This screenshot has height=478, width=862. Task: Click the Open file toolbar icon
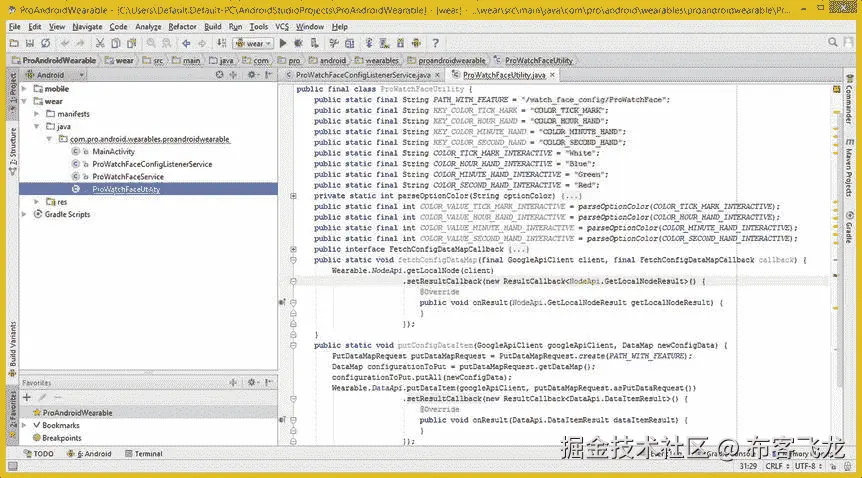14,43
